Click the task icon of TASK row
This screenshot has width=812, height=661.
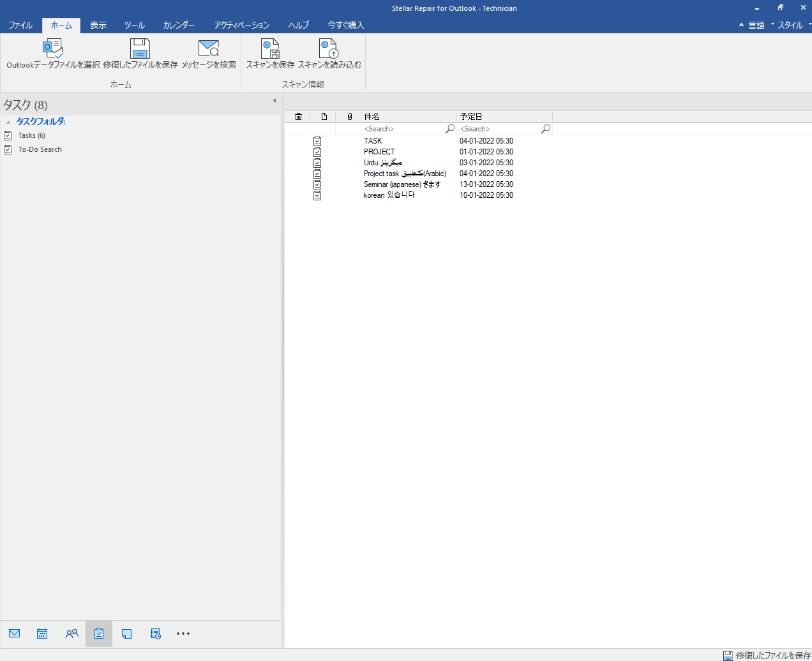[317, 141]
